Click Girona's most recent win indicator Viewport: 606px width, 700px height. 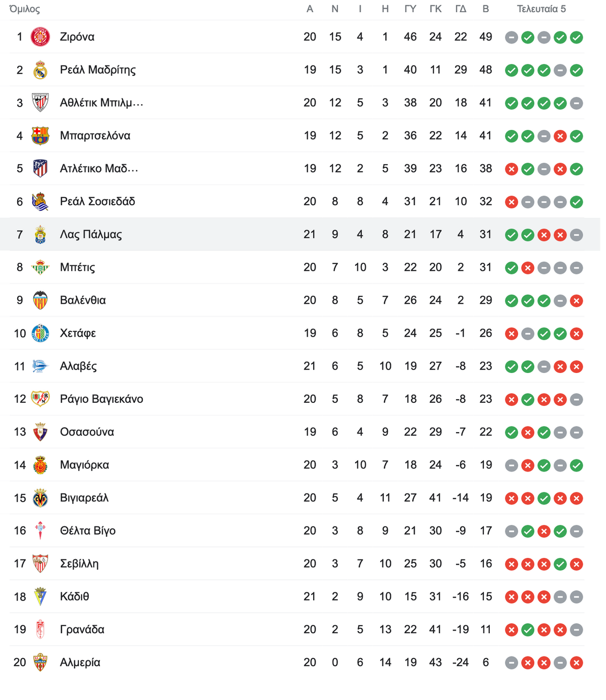click(x=576, y=37)
